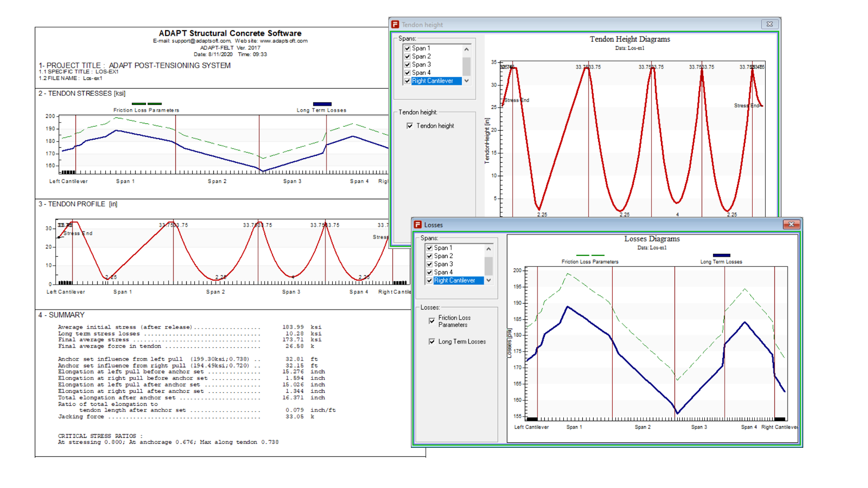This screenshot has width=868, height=488.
Task: Click the Losses window app icon
Action: [x=418, y=225]
